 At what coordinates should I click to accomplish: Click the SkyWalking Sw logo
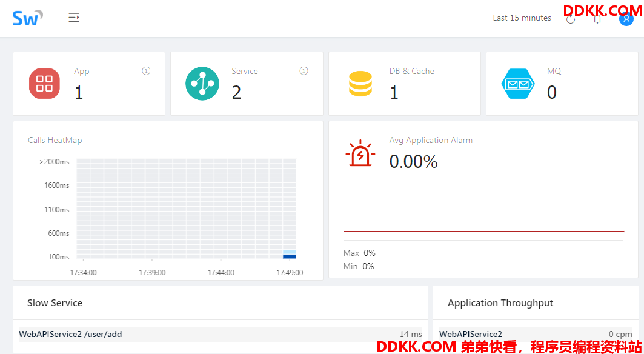click(x=27, y=18)
